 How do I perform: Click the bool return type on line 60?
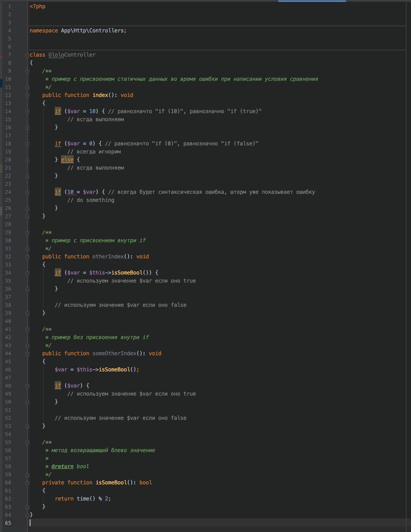tap(146, 483)
